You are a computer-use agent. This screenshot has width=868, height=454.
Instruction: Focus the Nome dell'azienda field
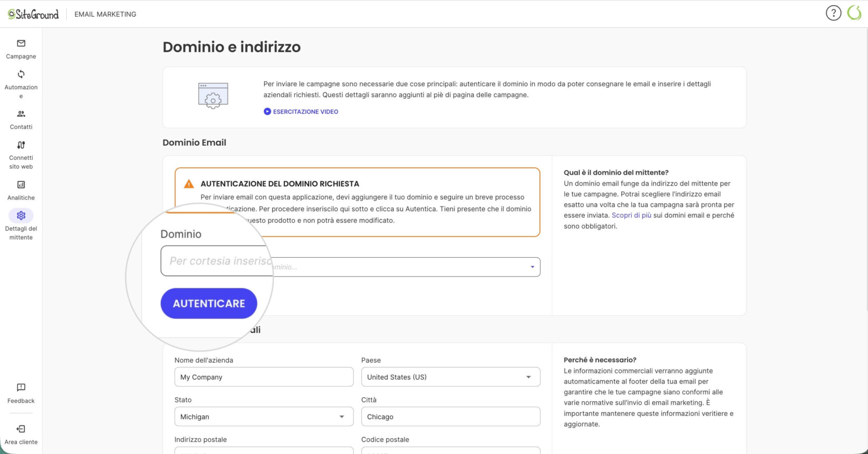[x=264, y=377]
